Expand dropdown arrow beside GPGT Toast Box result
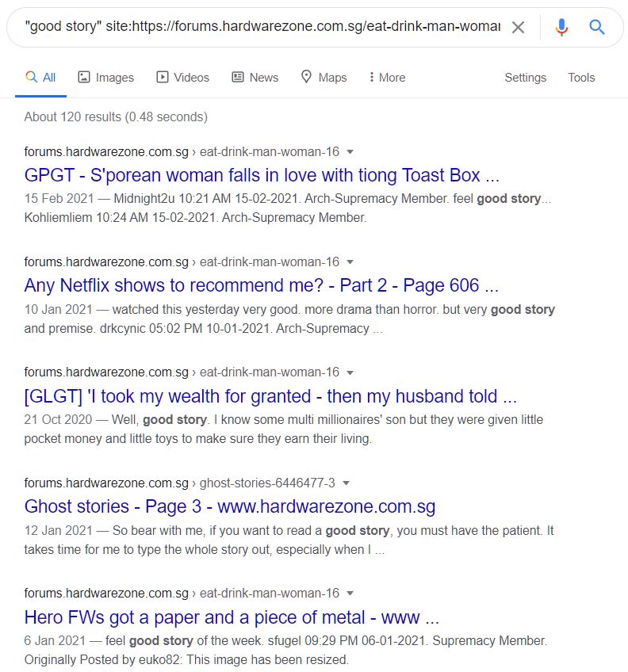The image size is (628, 672). 350,151
